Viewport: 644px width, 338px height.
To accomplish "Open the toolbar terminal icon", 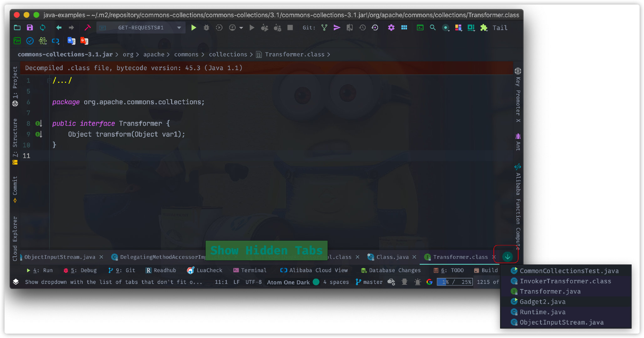I will coord(420,28).
